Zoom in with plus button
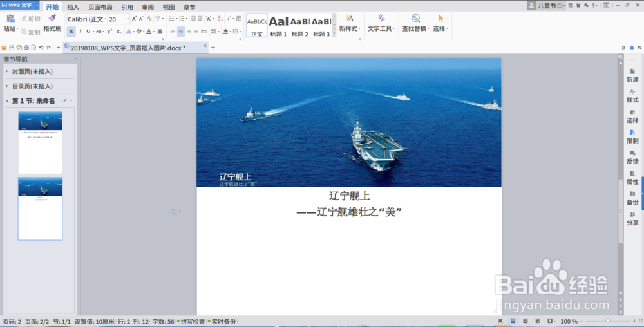644x327 pixels. point(634,321)
